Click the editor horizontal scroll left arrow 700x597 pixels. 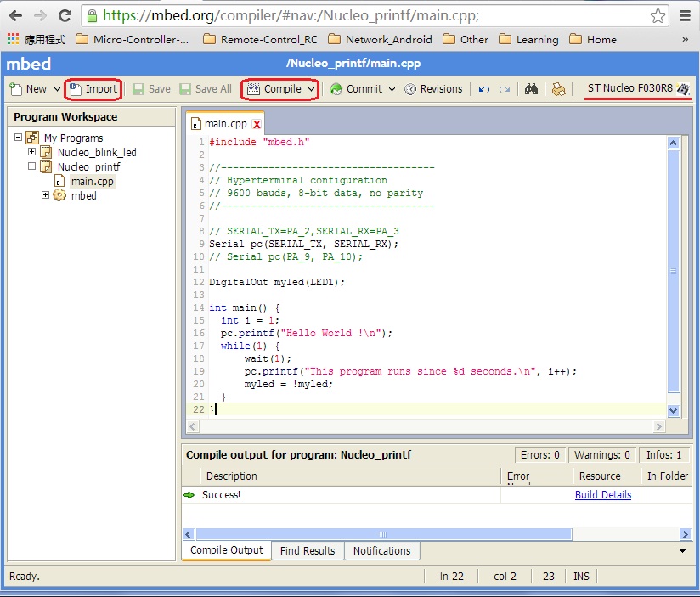(192, 426)
